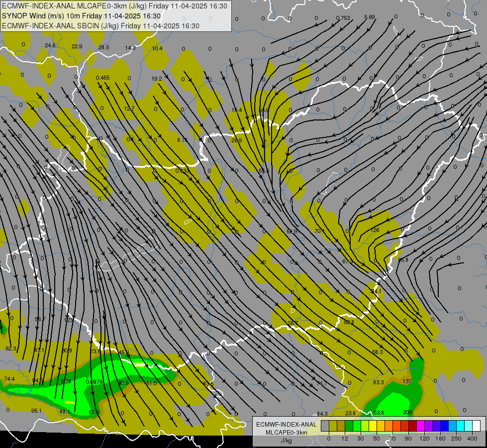Click the MLCAPE0-3km header line
Screen dimensions: 487x448
pyautogui.click(x=114, y=6)
